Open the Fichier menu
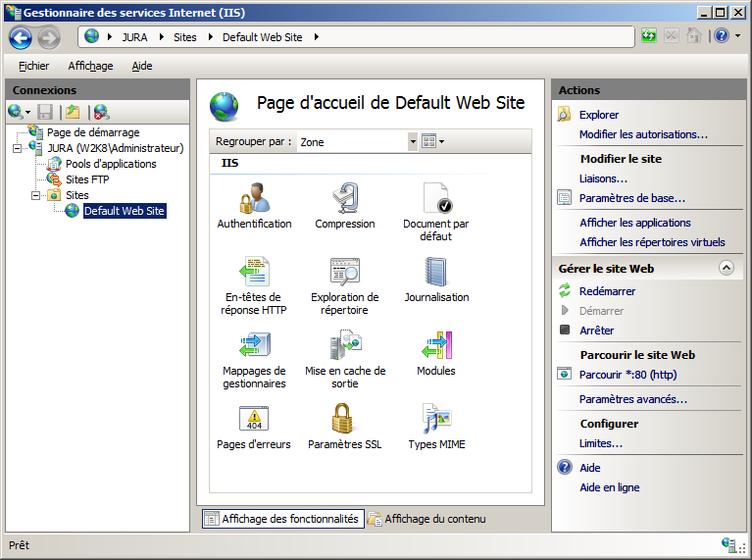 point(33,66)
